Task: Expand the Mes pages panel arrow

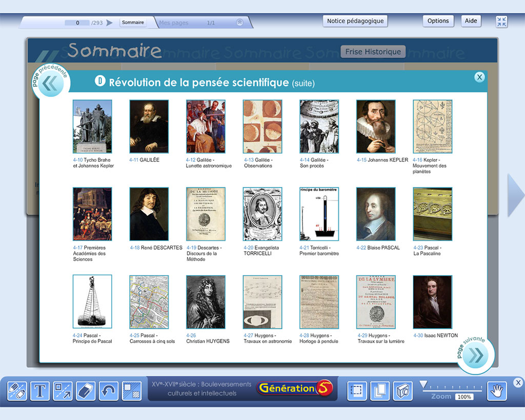Action: coord(239,23)
